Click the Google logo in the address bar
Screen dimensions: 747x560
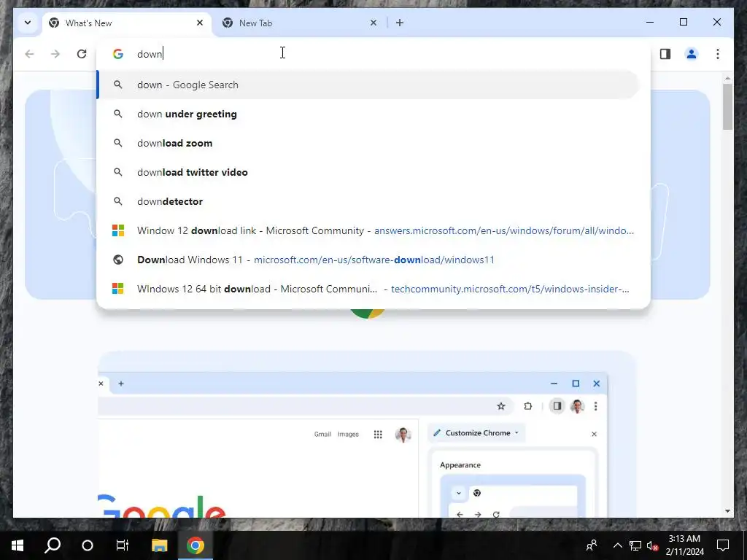118,54
